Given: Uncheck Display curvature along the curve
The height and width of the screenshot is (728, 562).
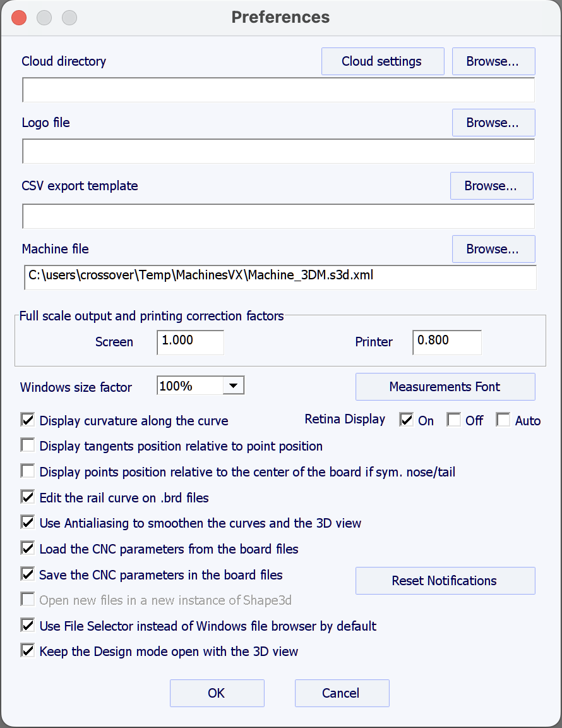Looking at the screenshot, I should click(28, 420).
